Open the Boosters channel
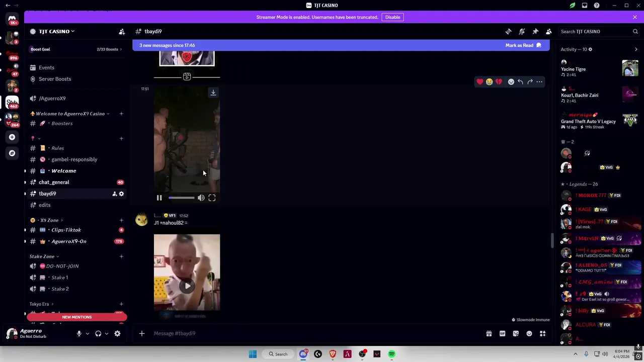Screen dimensions: 644x362 (x=75, y=123)
